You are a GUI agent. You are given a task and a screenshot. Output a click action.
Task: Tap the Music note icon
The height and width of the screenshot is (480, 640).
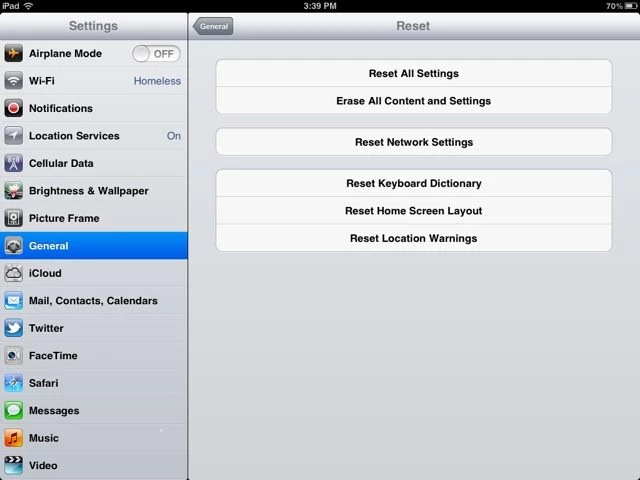[x=13, y=438]
